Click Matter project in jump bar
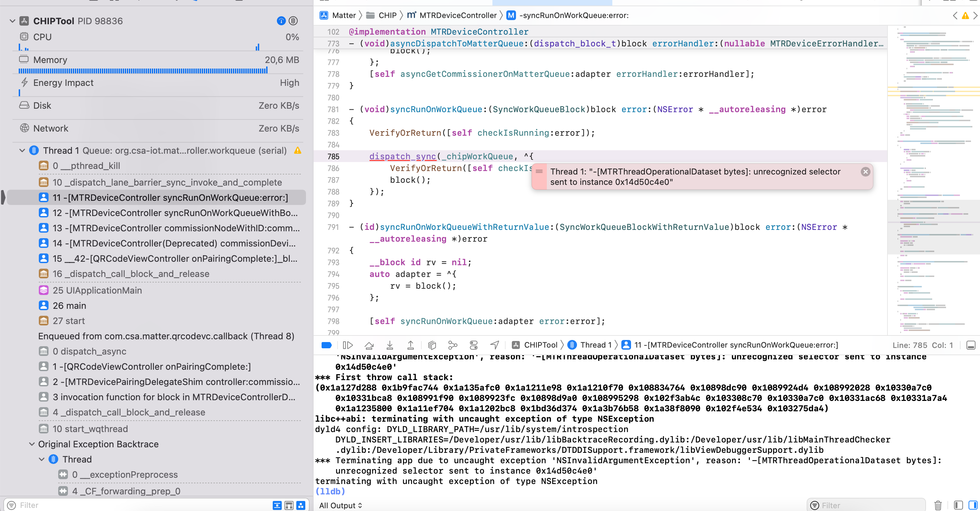980x511 pixels. click(338, 15)
